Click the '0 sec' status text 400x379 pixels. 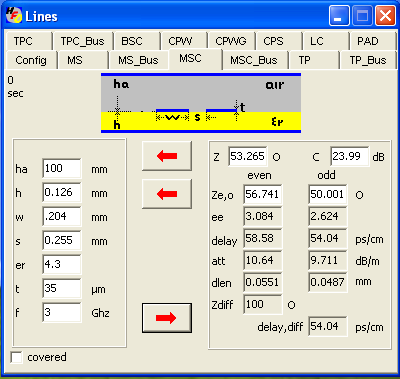coord(15,87)
